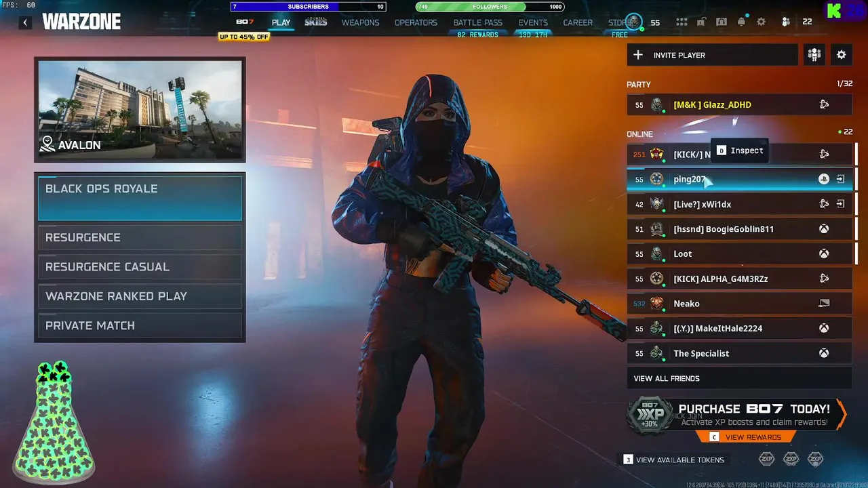Open the apps grid menu icon
This screenshot has height=488, width=868.
click(x=682, y=22)
